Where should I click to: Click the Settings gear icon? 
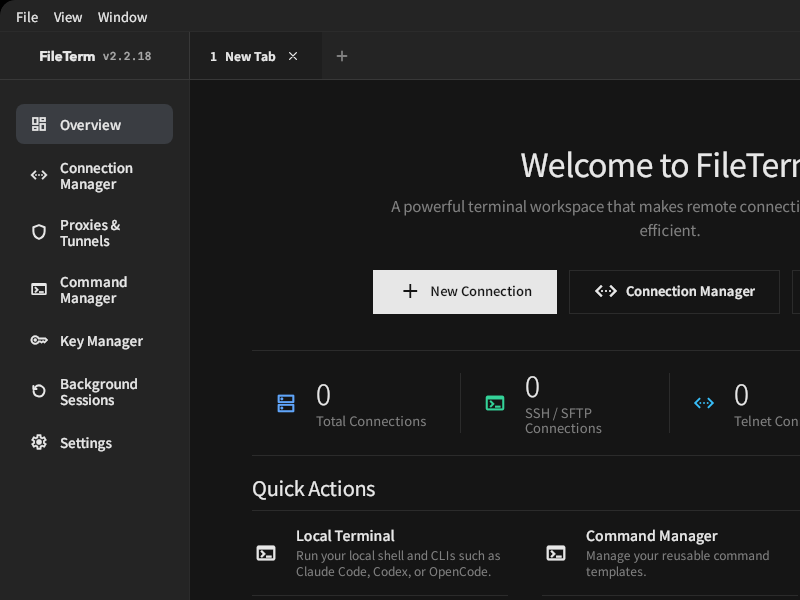click(x=39, y=442)
